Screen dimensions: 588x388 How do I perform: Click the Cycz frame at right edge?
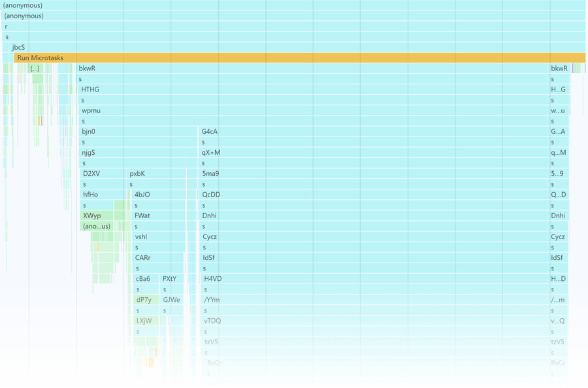(559, 236)
